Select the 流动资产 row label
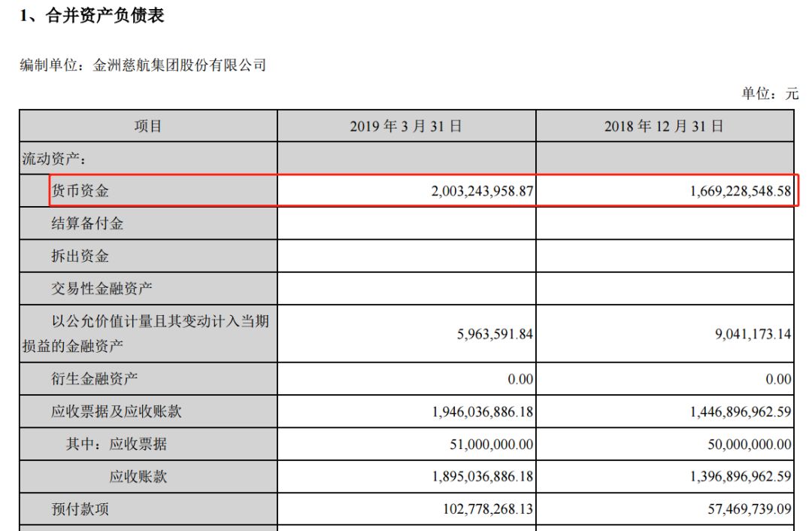The width and height of the screenshot is (812, 531). pos(54,159)
